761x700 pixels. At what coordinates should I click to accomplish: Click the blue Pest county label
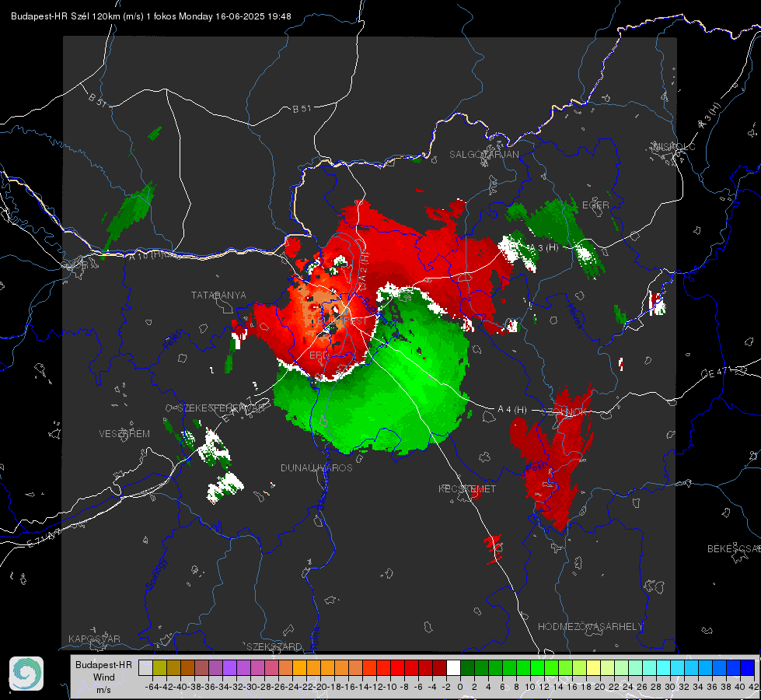pos(536,467)
